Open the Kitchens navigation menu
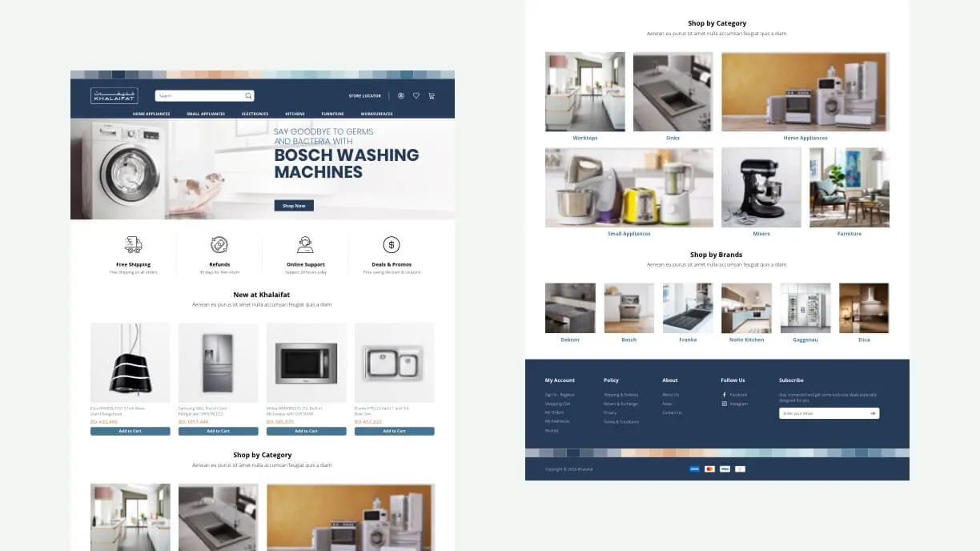Image resolution: width=980 pixels, height=551 pixels. 295,114
